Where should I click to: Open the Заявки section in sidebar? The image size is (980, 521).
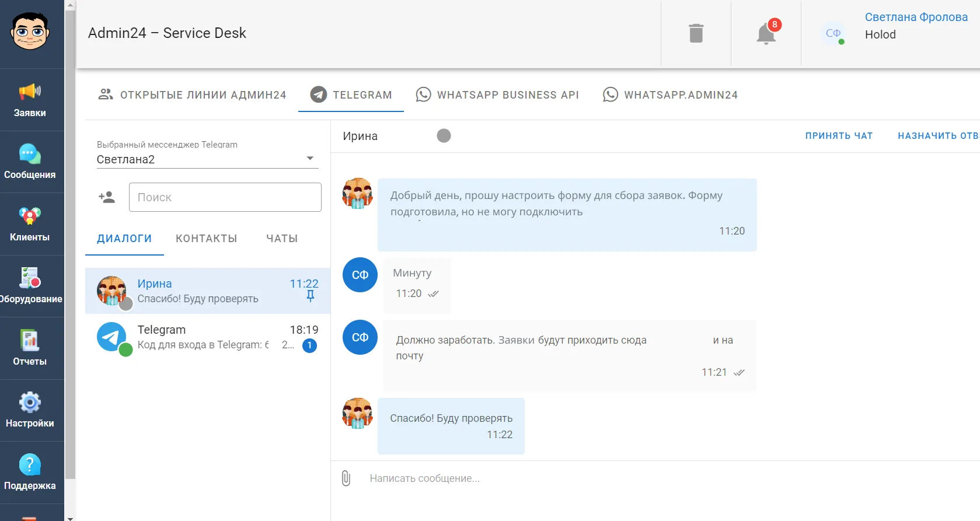pyautogui.click(x=30, y=100)
